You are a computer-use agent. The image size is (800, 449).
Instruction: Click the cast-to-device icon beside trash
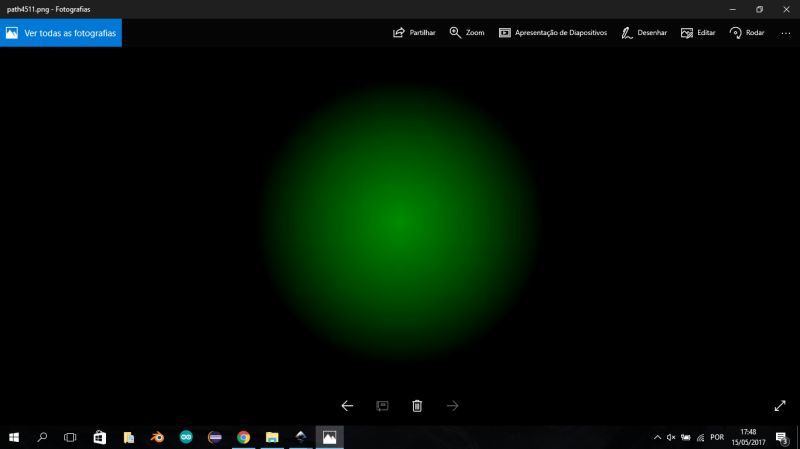[x=382, y=406]
